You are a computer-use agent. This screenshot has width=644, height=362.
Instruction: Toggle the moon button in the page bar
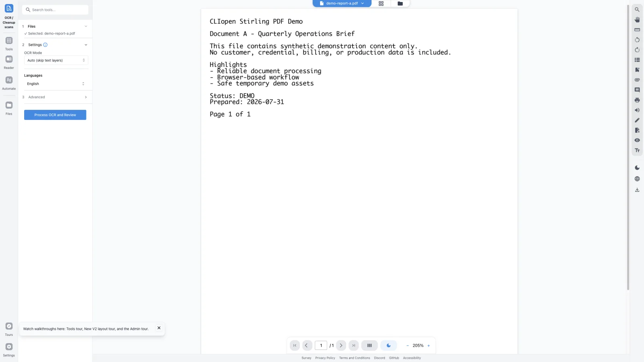[x=388, y=346]
